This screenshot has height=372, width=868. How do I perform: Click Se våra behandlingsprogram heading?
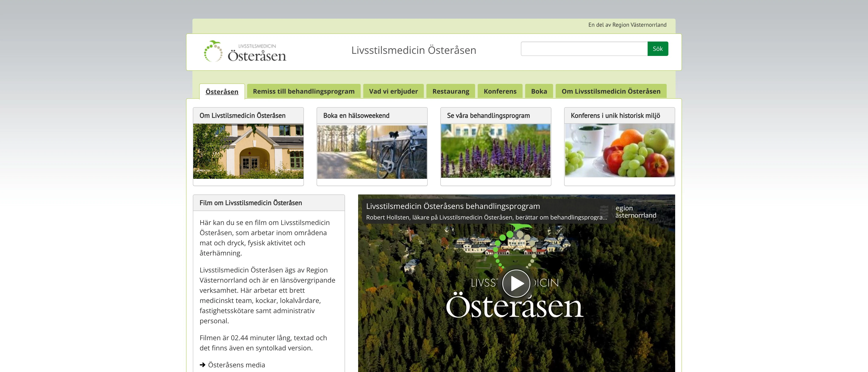pyautogui.click(x=488, y=116)
